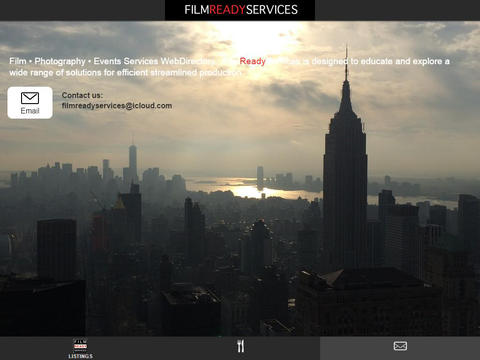This screenshot has height=360, width=480.
Task: Tap the One World Trade tower in skyline
Action: (x=133, y=162)
